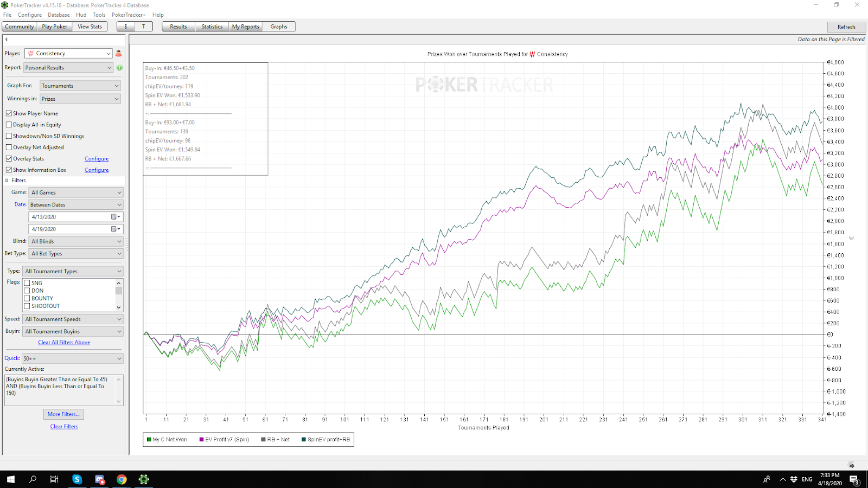Collapse the Filters section
This screenshot has width=868, height=488.
pos(7,181)
